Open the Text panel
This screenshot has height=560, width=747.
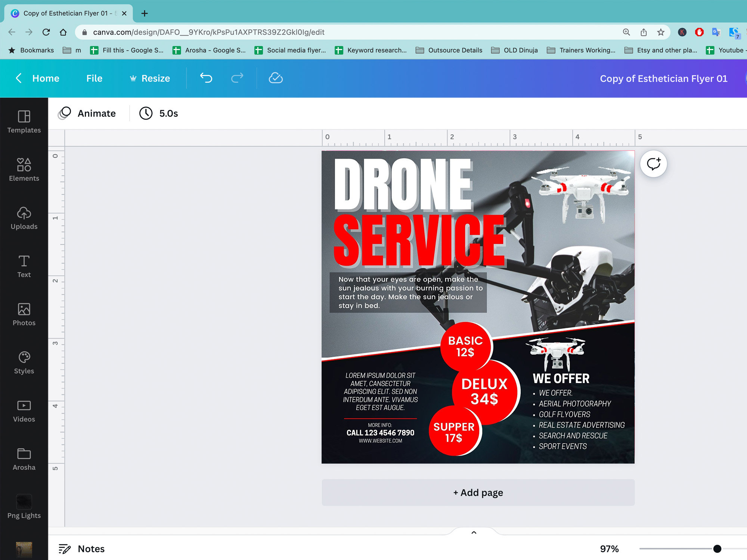pos(24,267)
